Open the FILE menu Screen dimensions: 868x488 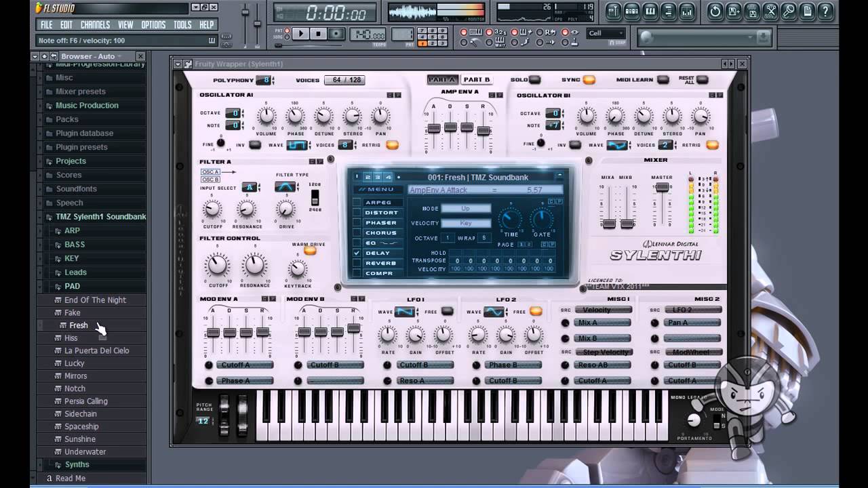[x=47, y=25]
